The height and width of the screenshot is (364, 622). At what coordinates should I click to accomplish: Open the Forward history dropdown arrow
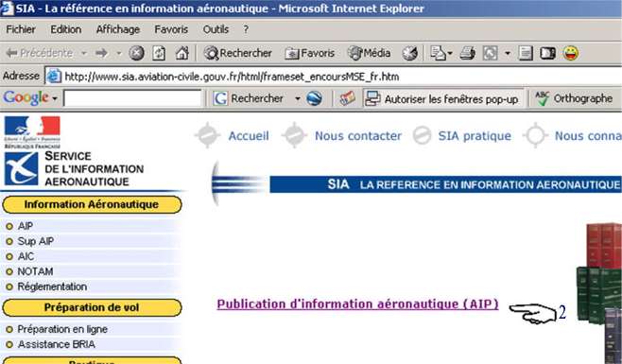[x=118, y=53]
